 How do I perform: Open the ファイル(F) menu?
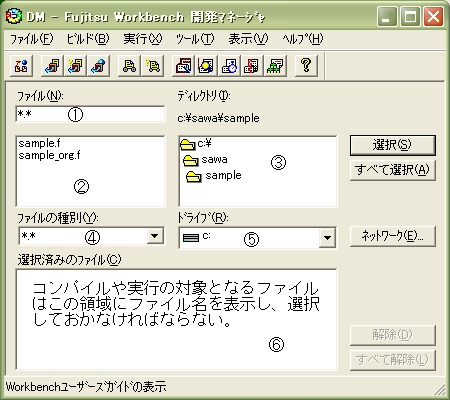pyautogui.click(x=32, y=39)
